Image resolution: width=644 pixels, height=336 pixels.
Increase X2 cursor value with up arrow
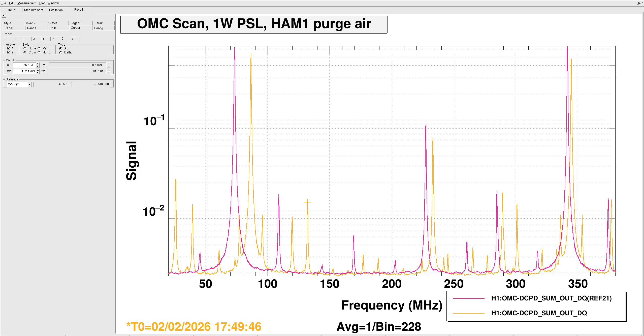point(38,70)
